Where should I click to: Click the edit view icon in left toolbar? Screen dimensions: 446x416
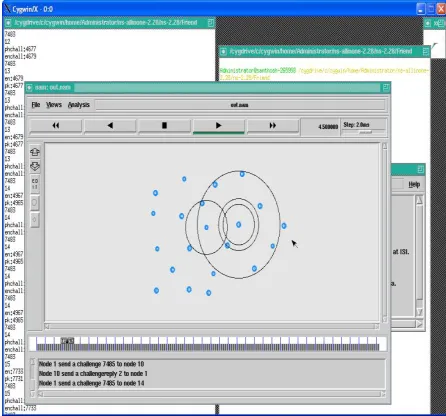[x=35, y=183]
